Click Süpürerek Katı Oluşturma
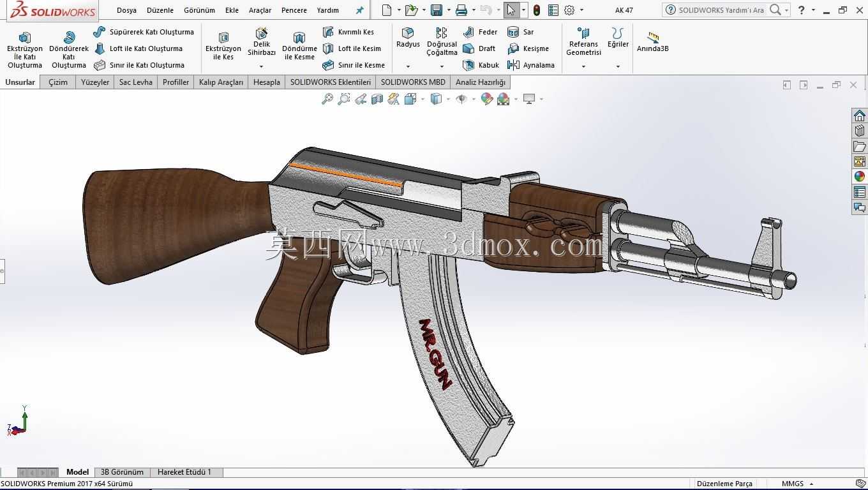Screen dimensions: 868x490 [x=144, y=32]
